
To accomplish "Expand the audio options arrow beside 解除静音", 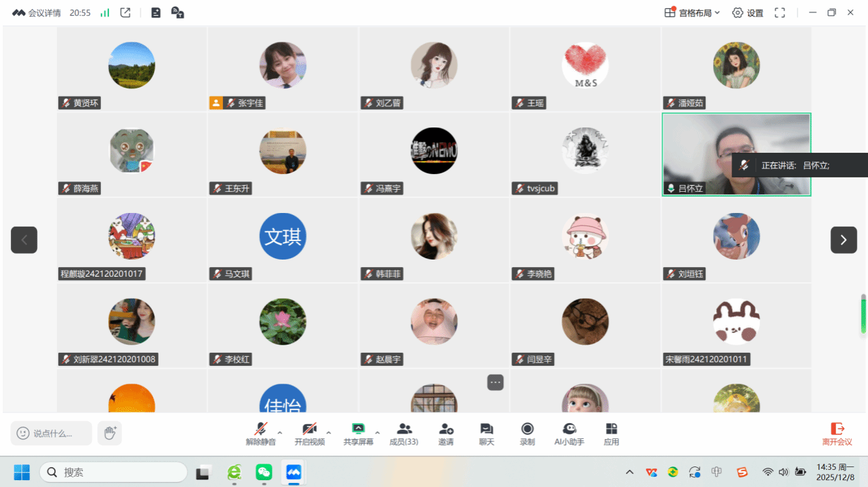I will tap(280, 433).
